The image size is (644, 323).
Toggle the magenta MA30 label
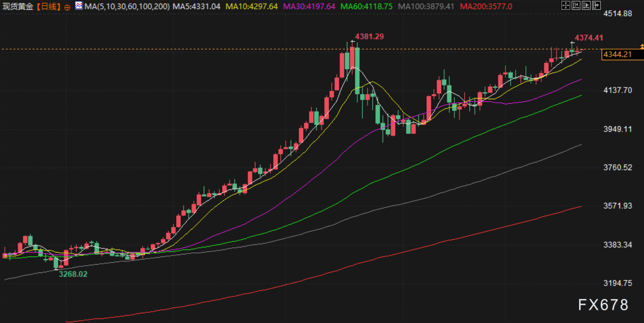308,7
